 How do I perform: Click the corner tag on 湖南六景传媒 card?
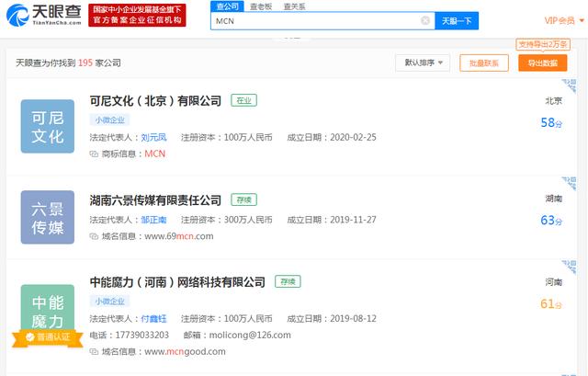(570, 183)
